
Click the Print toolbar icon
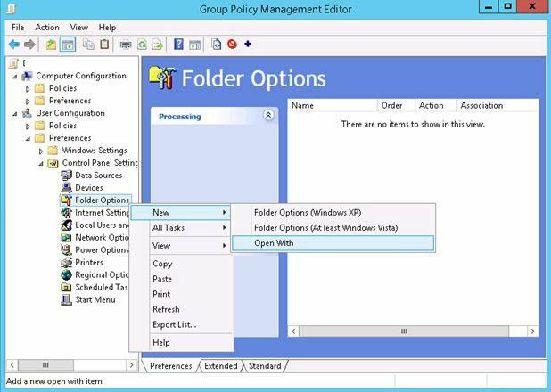point(126,45)
